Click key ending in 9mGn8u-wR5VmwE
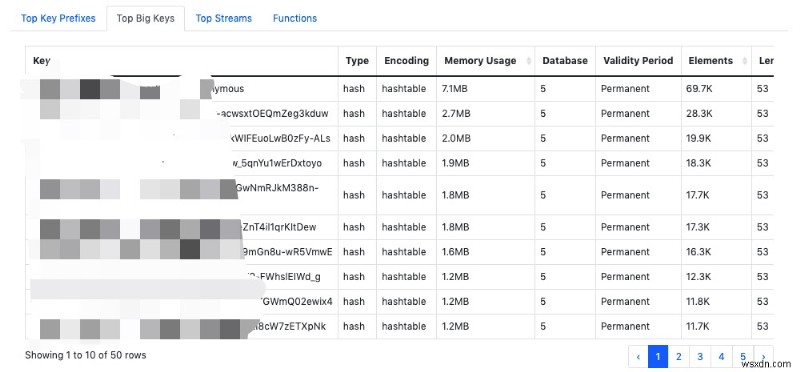This screenshot has height=372, width=800. coord(288,252)
